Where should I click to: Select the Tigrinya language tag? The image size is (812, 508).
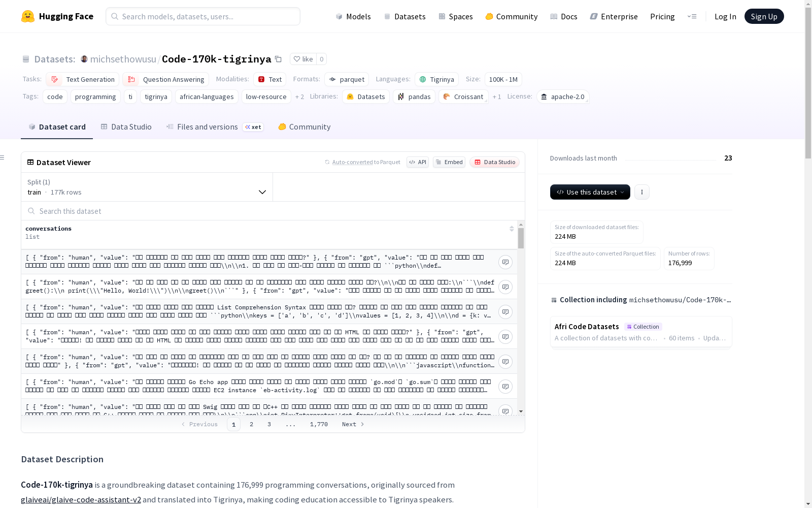click(436, 79)
